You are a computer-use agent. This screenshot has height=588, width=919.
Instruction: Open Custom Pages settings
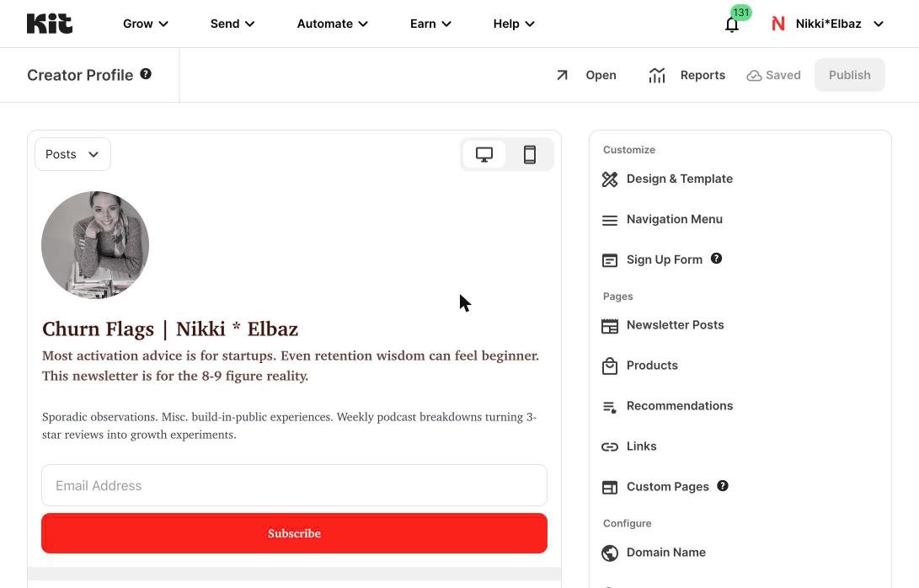tap(668, 487)
